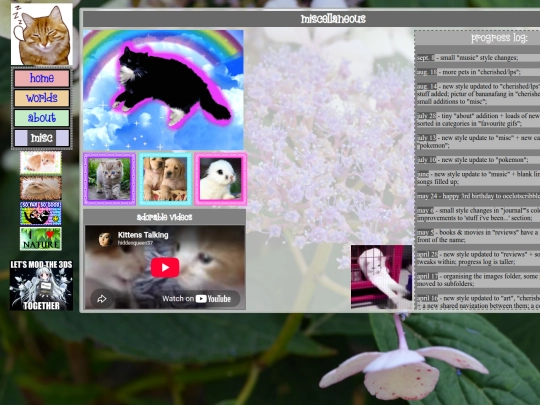Click the blue-framed puppies picture
Image resolution: width=540 pixels, height=405 pixels.
click(165, 179)
